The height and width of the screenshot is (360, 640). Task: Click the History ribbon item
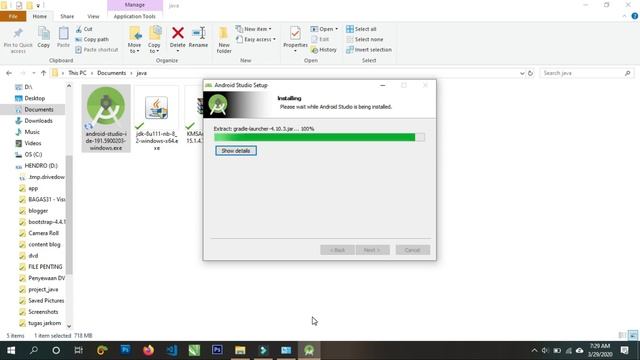click(x=324, y=50)
